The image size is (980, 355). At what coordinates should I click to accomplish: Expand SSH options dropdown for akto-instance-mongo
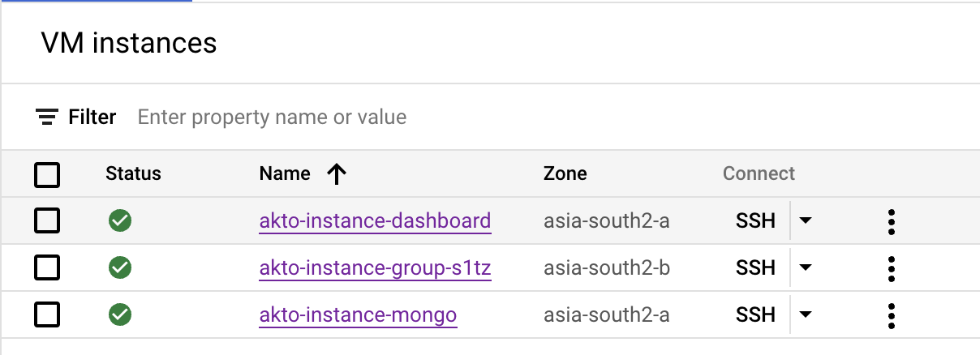(x=806, y=315)
